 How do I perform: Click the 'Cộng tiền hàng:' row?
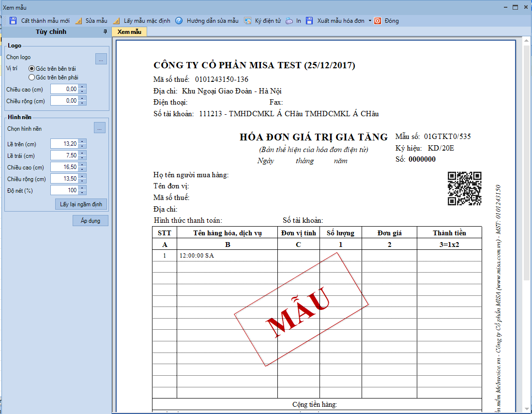(317, 404)
